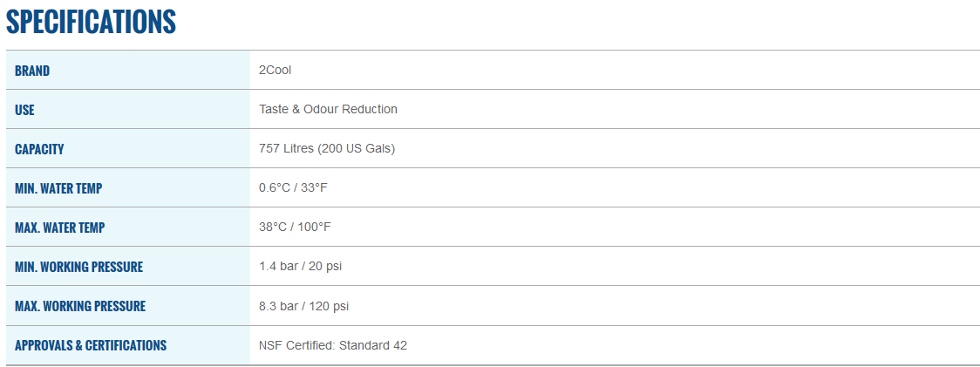This screenshot has width=980, height=367.
Task: Click the SPECIFICATIONS heading
Action: coord(91,22)
